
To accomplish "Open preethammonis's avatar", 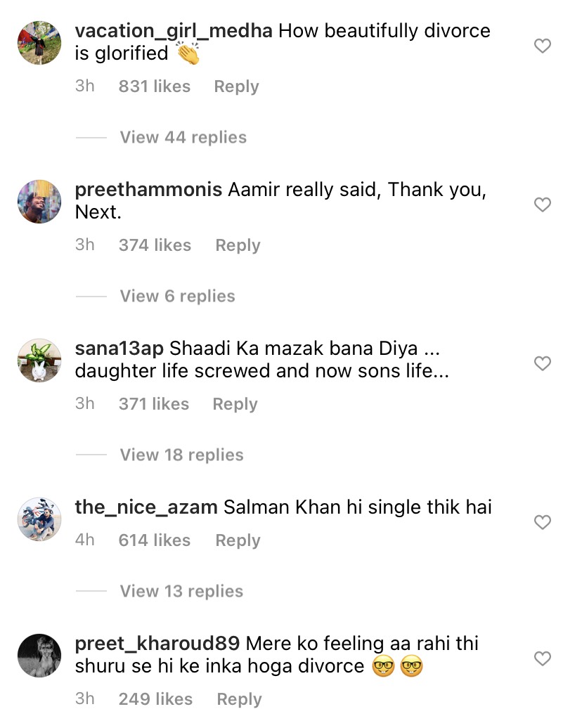I will (39, 202).
